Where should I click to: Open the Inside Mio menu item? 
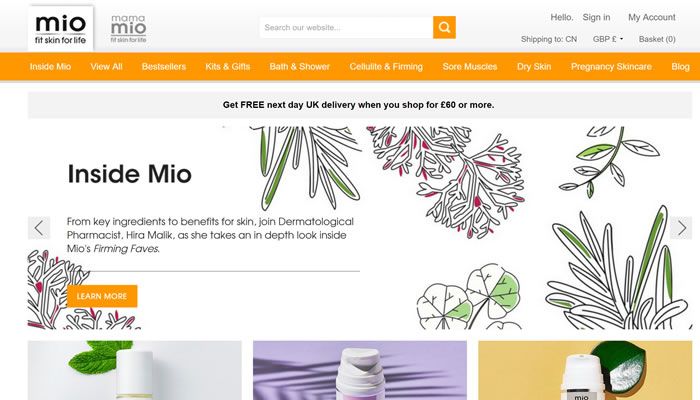click(x=50, y=67)
